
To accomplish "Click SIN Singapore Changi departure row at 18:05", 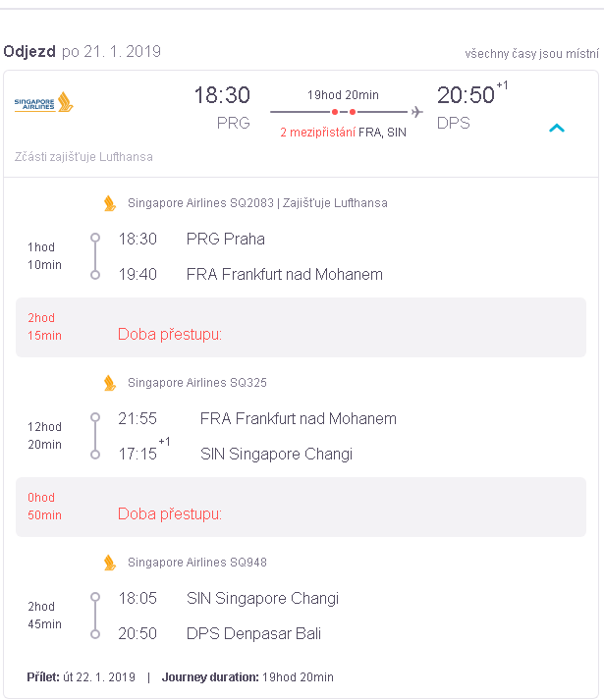I will pyautogui.click(x=228, y=598).
